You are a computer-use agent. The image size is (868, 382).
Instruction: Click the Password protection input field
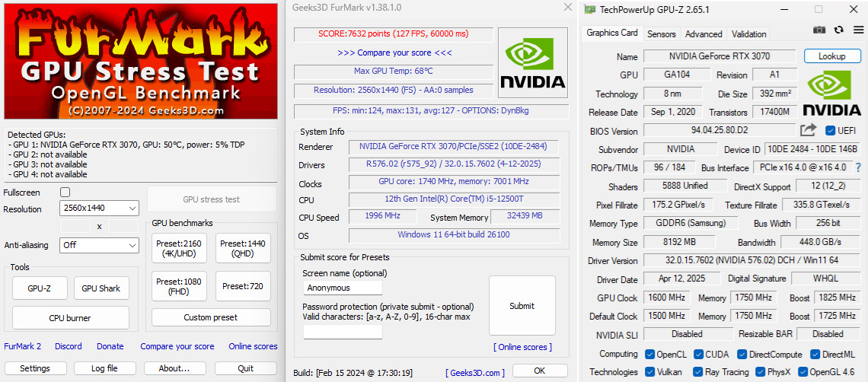click(x=343, y=332)
